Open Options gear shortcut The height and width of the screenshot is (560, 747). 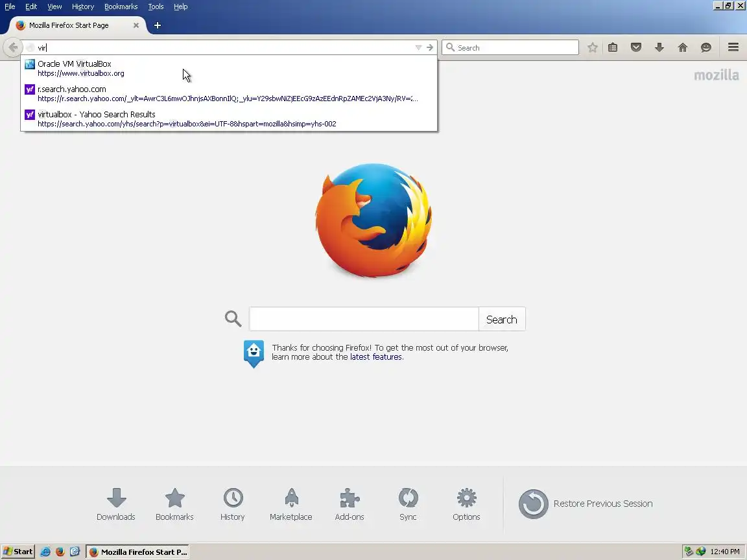pyautogui.click(x=466, y=504)
